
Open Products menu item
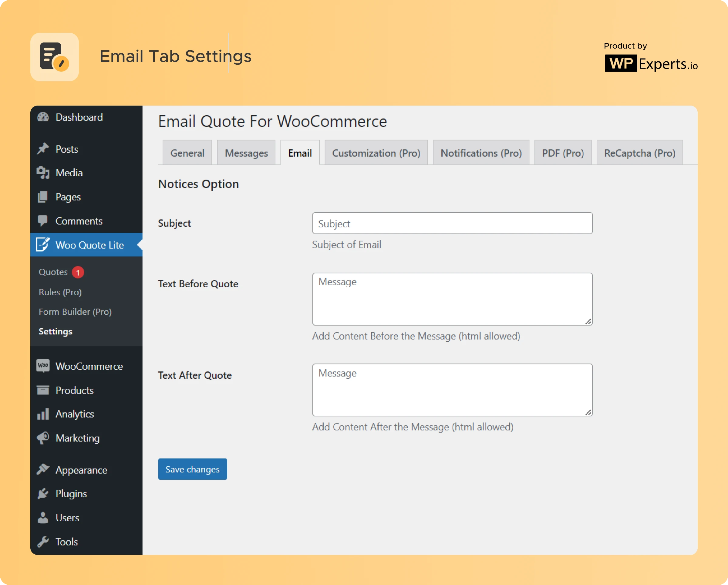click(x=86, y=390)
